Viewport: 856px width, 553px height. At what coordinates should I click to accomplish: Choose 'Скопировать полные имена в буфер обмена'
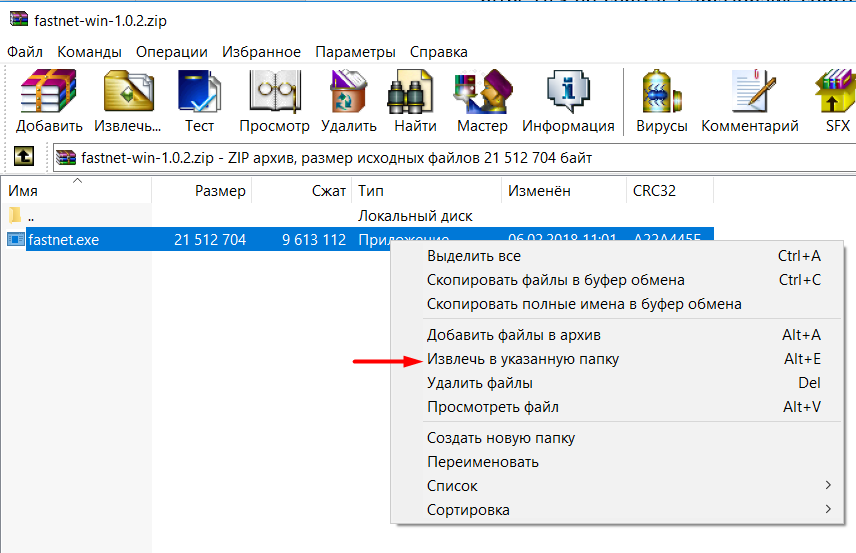[x=618, y=304]
